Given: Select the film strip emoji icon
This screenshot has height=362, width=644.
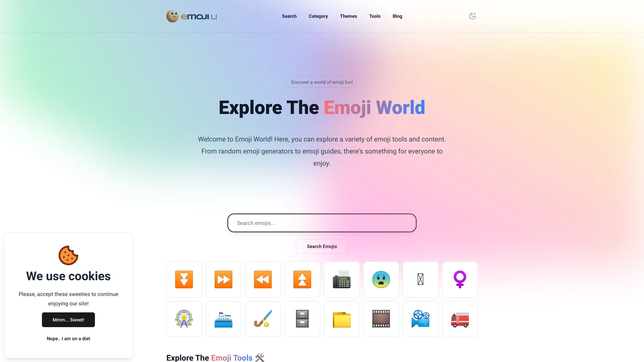Looking at the screenshot, I should click(x=381, y=319).
